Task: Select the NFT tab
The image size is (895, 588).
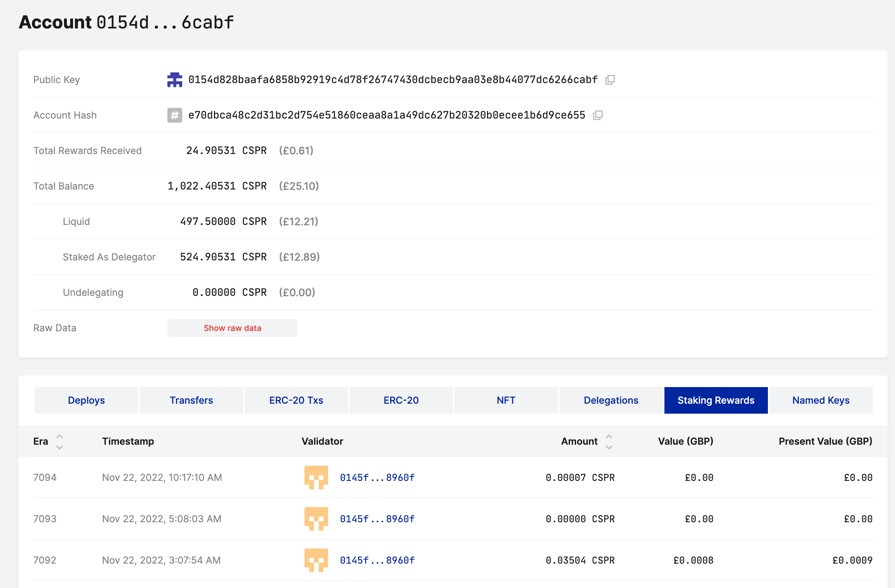Action: coord(506,400)
